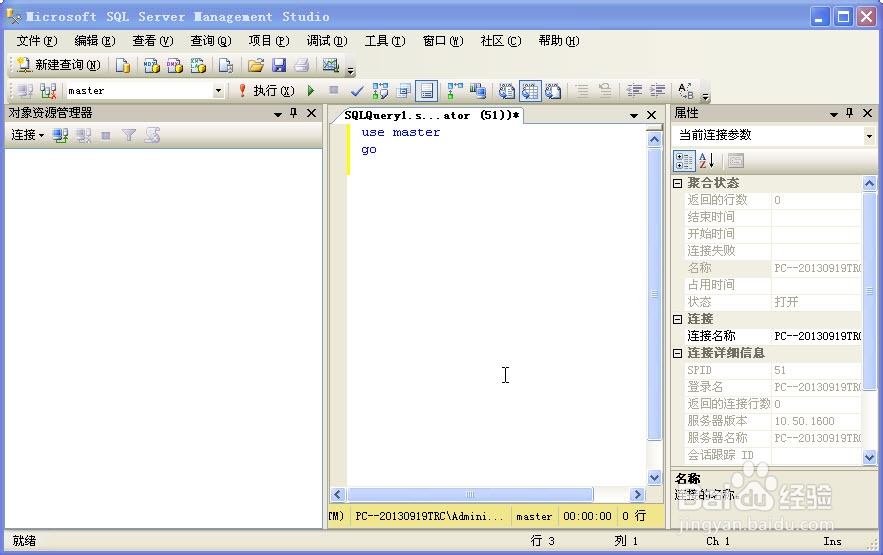The image size is (883, 555).
Task: Click the Query Options icon
Action: click(x=403, y=91)
